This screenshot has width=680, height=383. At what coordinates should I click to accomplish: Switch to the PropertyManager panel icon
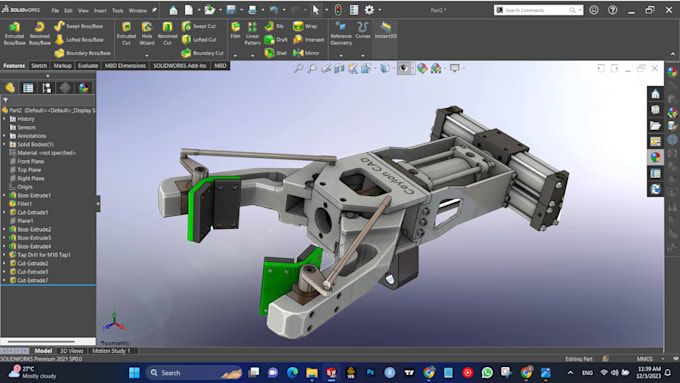(x=28, y=88)
